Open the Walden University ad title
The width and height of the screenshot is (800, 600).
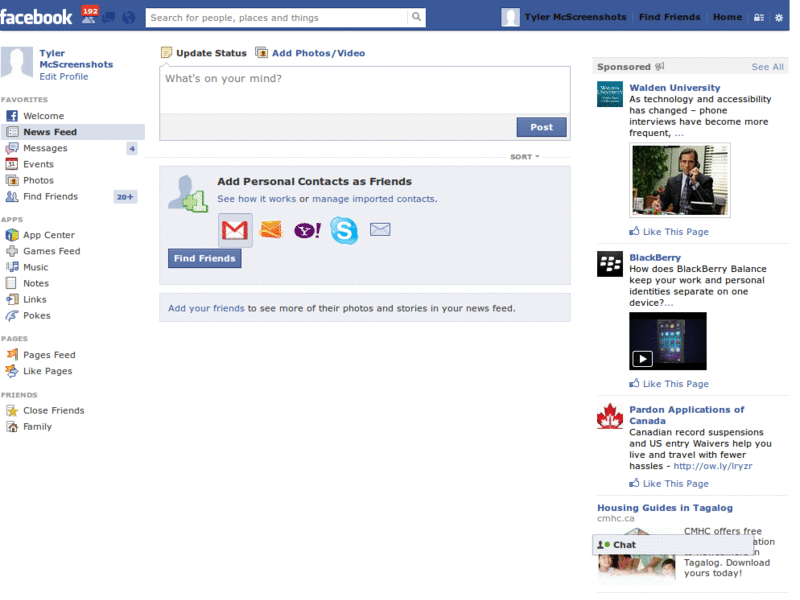pyautogui.click(x=674, y=88)
